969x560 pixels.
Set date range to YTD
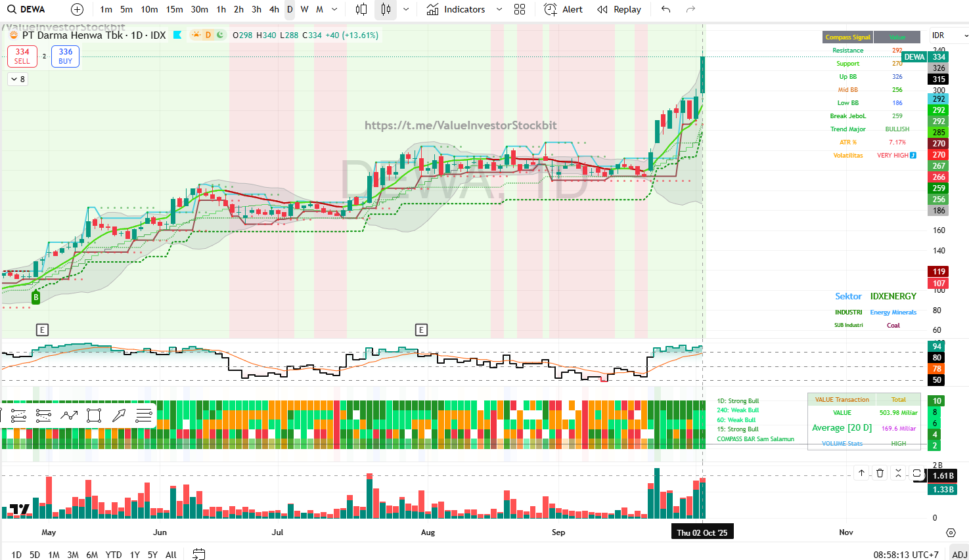click(x=114, y=555)
